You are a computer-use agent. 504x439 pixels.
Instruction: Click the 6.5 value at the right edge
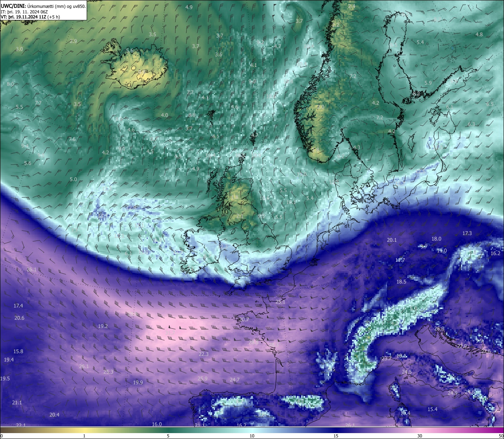490,104
